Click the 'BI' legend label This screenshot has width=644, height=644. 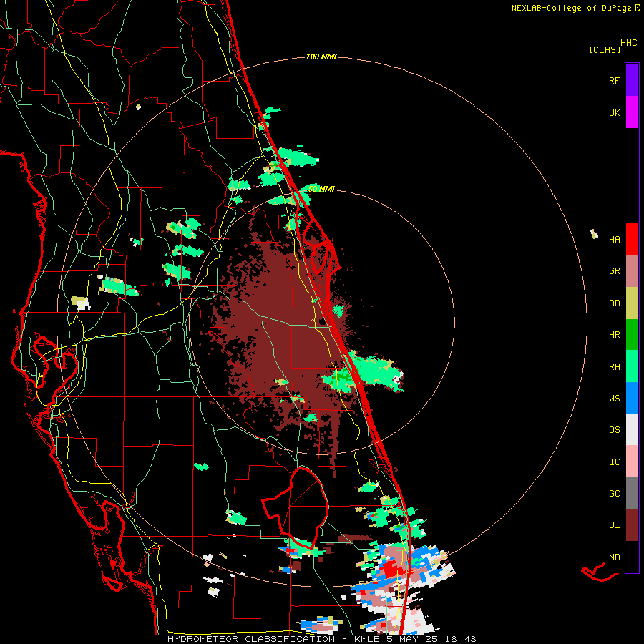coord(614,525)
